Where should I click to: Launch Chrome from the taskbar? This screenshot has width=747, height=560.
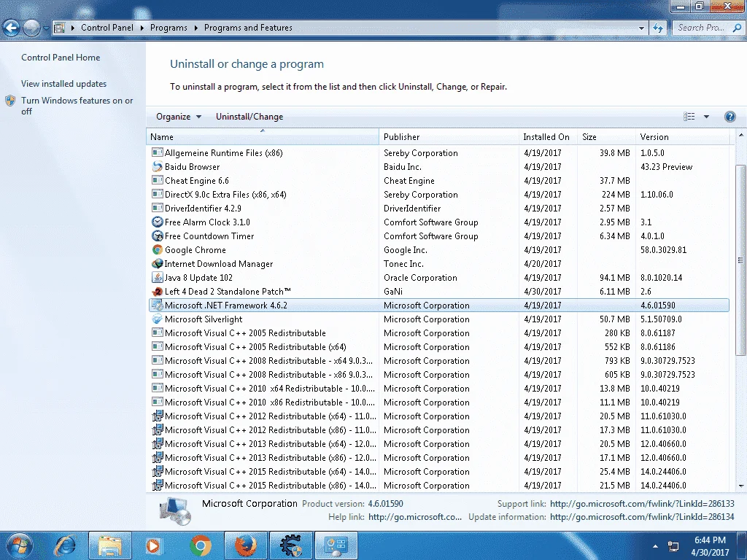(201, 545)
